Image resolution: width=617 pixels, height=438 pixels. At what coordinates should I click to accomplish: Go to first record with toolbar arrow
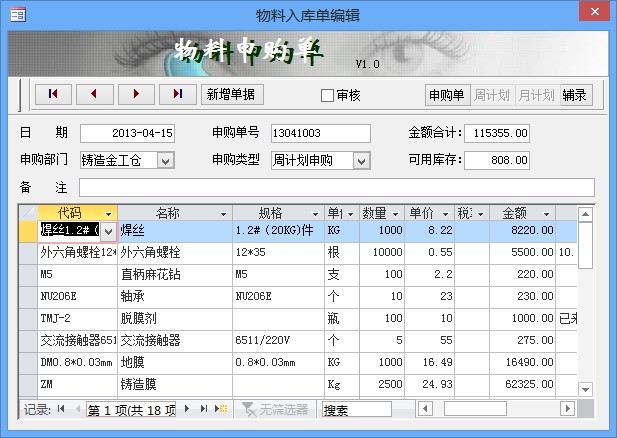[54, 94]
